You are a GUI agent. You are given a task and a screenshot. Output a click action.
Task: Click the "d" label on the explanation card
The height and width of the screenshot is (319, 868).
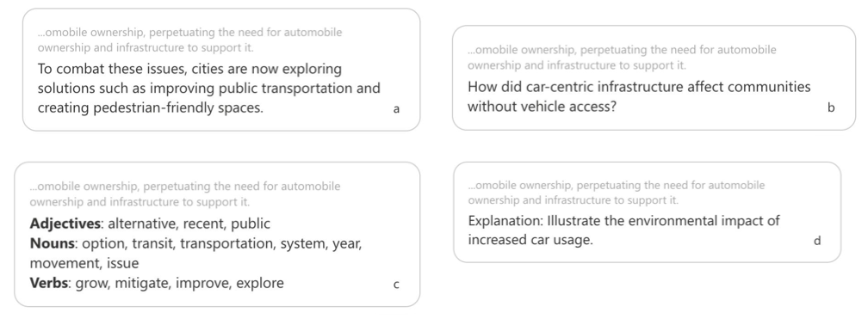point(817,241)
